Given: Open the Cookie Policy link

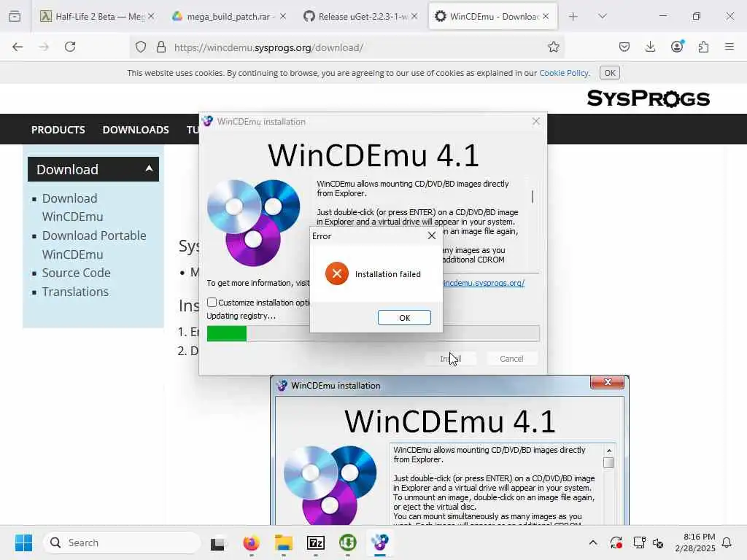Looking at the screenshot, I should click(x=564, y=73).
